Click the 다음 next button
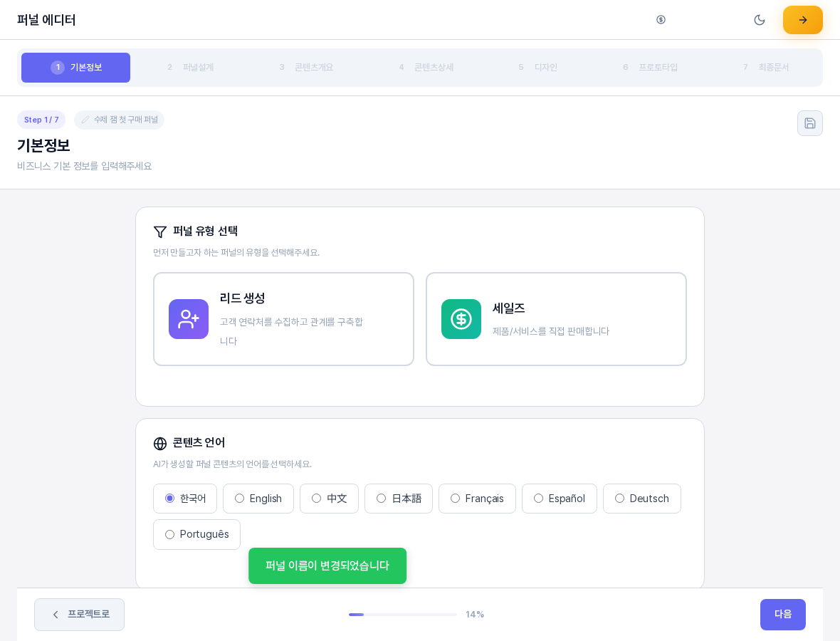Screen dimensions: 840x641 782,614
